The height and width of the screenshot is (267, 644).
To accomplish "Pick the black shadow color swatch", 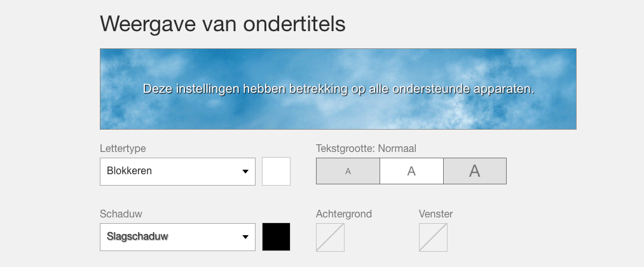I will tap(276, 237).
